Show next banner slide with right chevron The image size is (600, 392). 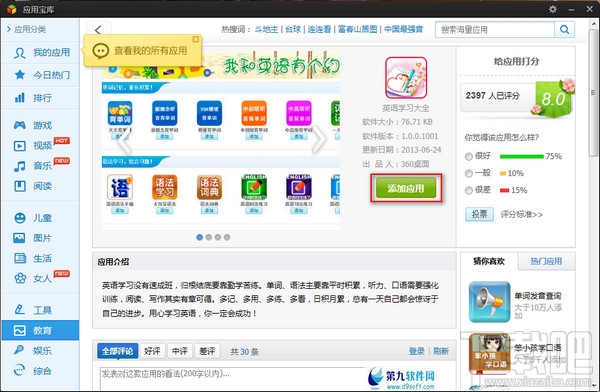(320, 140)
